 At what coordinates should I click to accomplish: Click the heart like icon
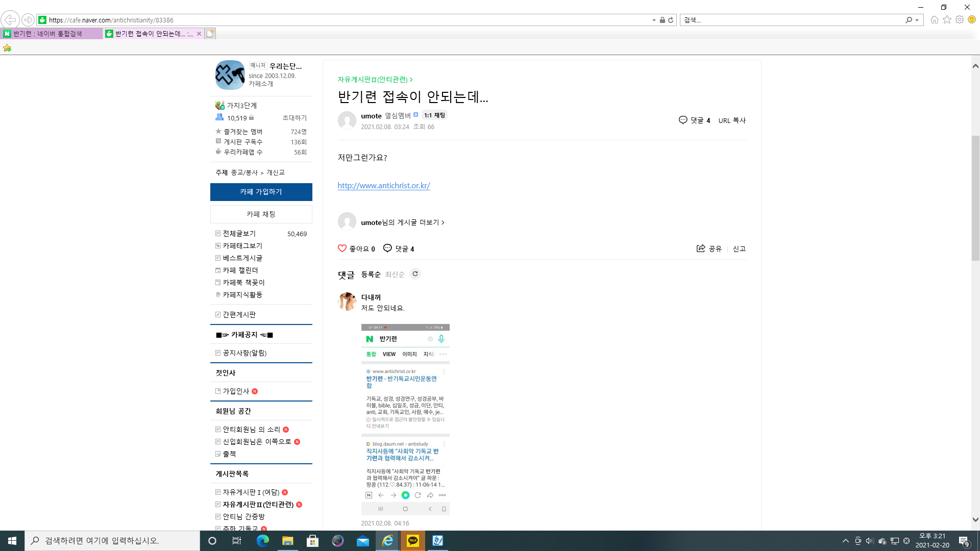[342, 248]
